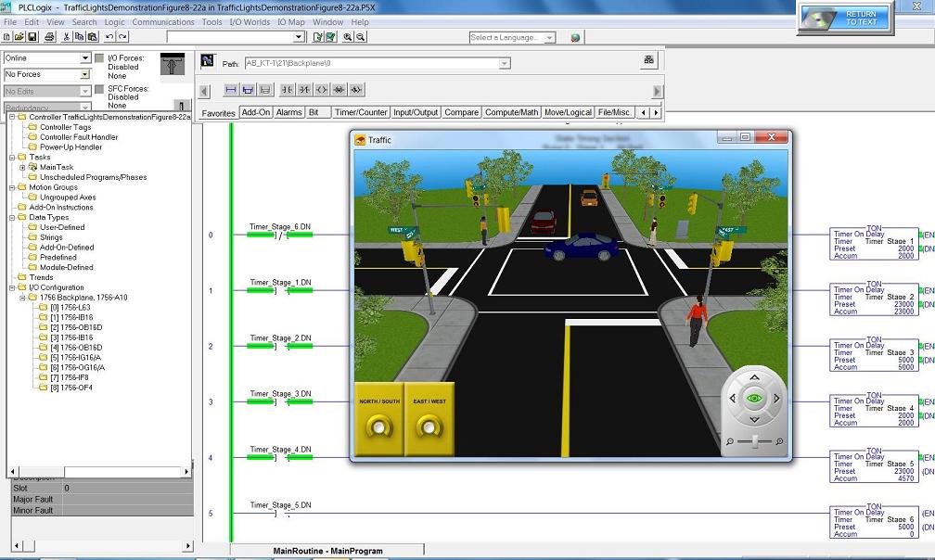Click the Save icon in the toolbar
This screenshot has height=560, width=935.
coord(33,37)
